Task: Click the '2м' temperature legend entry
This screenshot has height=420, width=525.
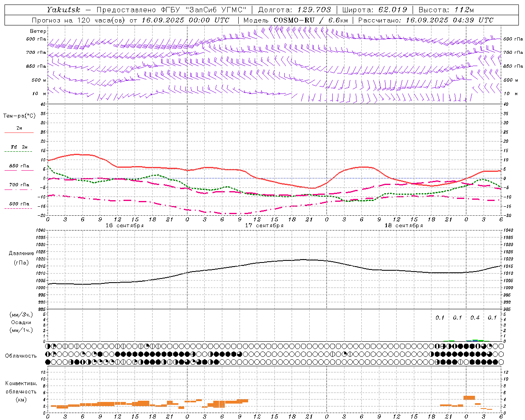Action: pyautogui.click(x=19, y=128)
